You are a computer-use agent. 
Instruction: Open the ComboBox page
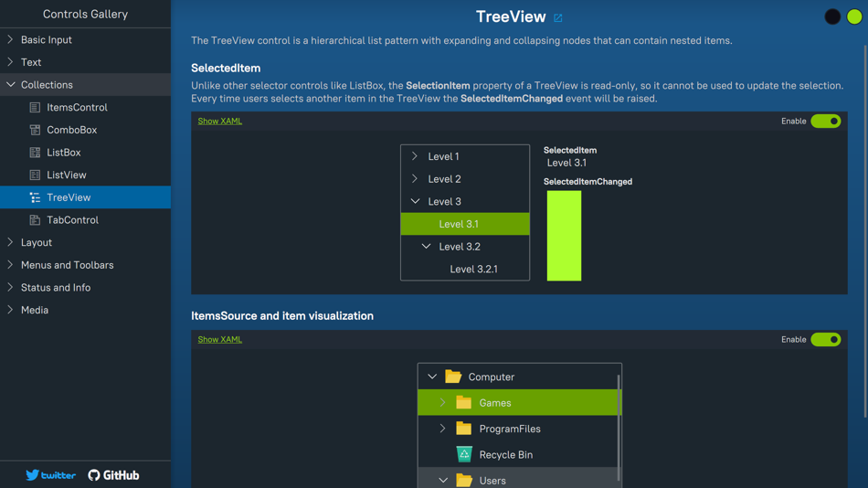(x=85, y=130)
